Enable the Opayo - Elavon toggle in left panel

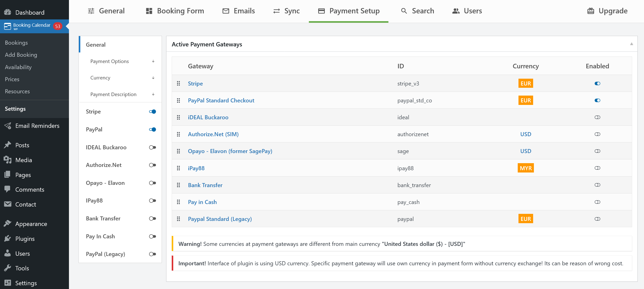click(x=153, y=183)
